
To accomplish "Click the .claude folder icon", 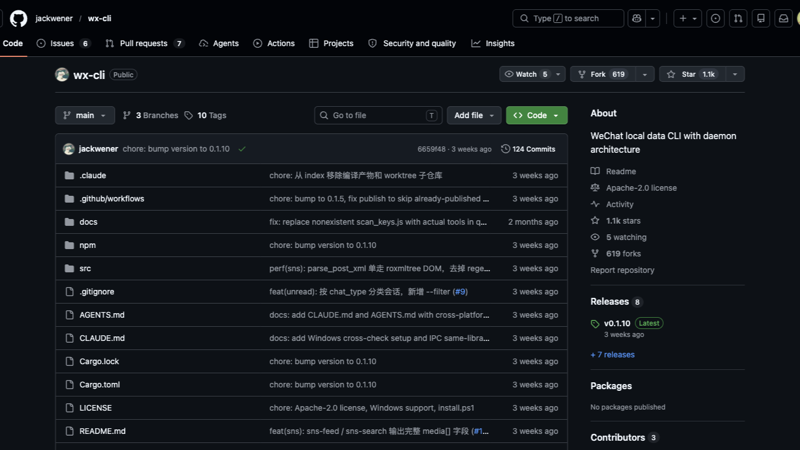I will pos(69,176).
